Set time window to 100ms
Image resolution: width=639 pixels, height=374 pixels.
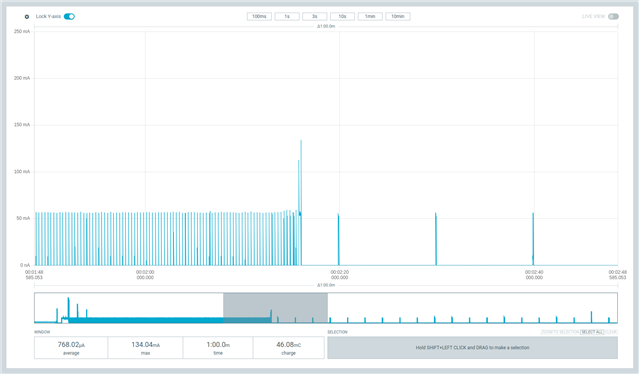tap(259, 16)
